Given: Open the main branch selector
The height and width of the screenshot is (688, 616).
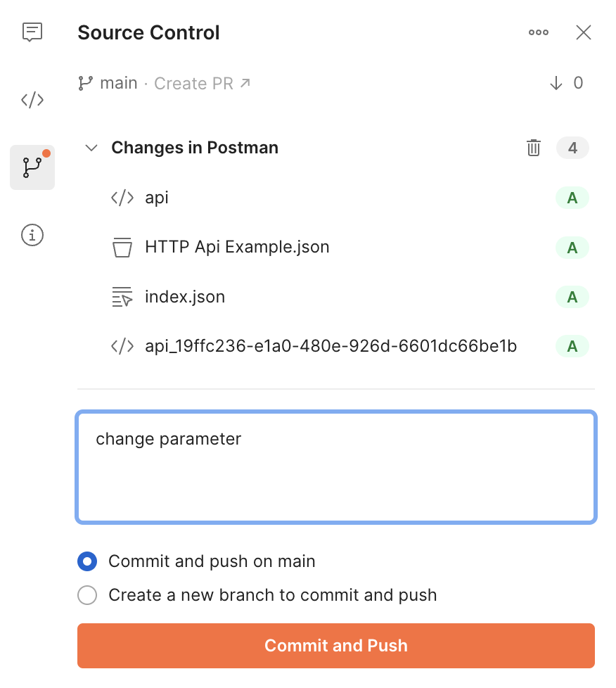Looking at the screenshot, I should click(118, 83).
